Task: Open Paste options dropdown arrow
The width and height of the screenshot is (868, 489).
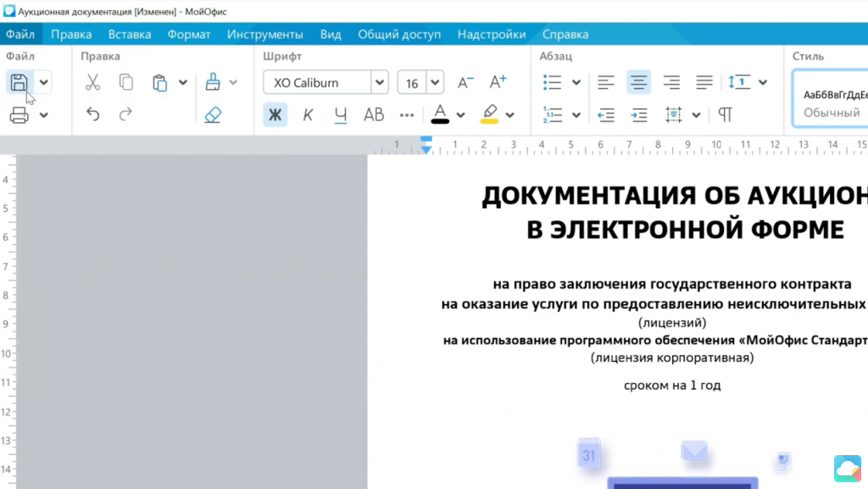Action: click(183, 83)
